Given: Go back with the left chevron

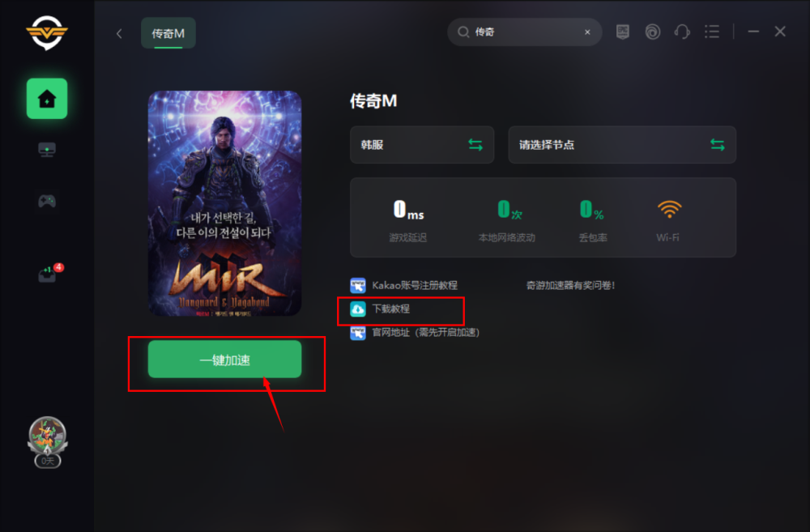Looking at the screenshot, I should (119, 33).
